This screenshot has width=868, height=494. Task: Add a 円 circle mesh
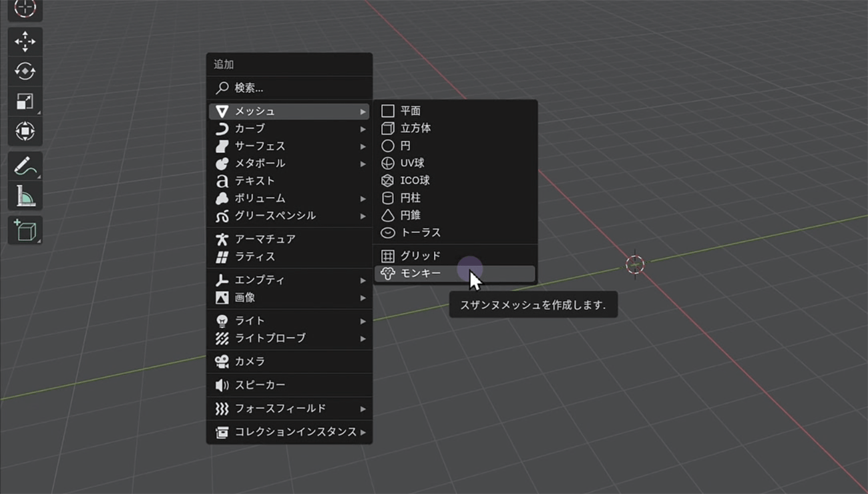[x=455, y=146]
